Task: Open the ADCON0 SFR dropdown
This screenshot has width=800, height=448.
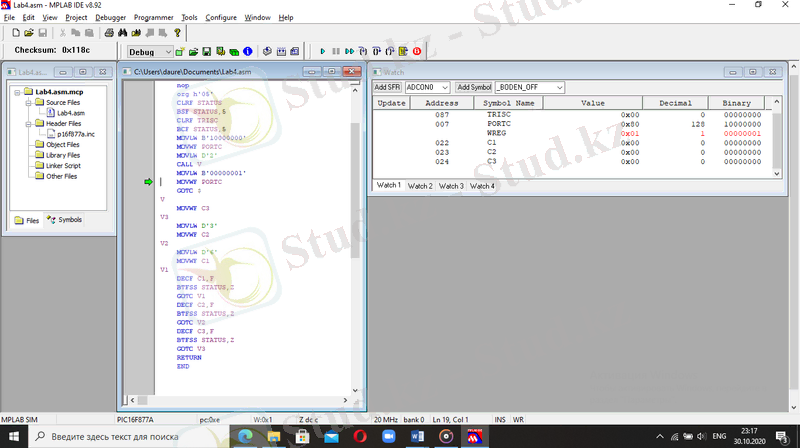Action: [x=445, y=88]
